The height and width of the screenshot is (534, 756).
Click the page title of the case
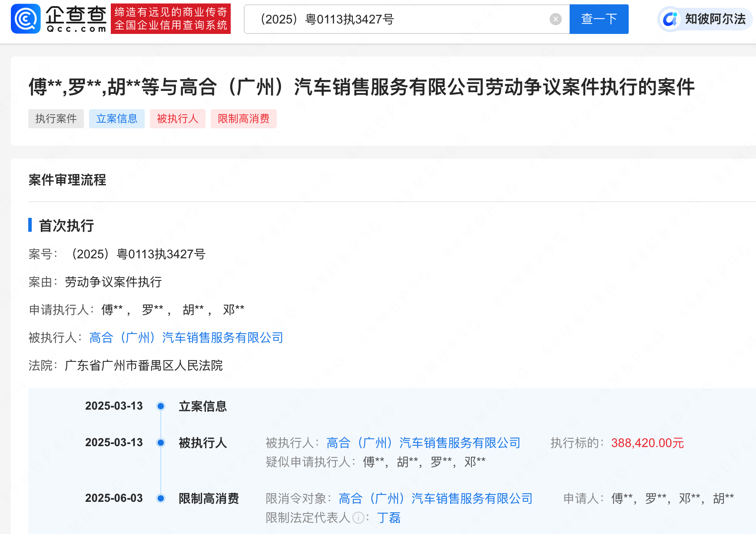coord(361,87)
